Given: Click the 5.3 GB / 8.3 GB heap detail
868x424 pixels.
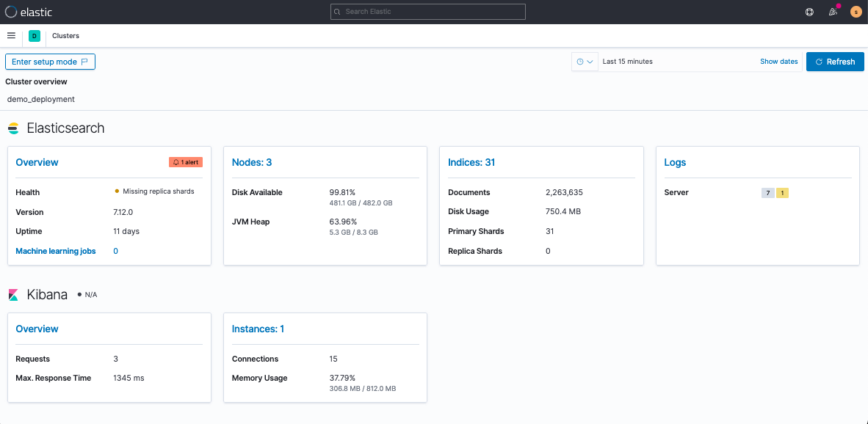Looking at the screenshot, I should 354,233.
